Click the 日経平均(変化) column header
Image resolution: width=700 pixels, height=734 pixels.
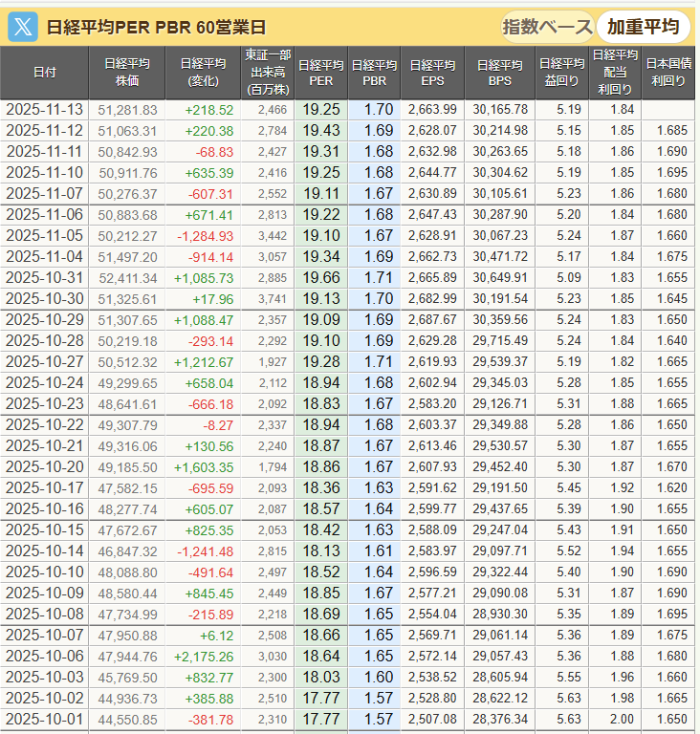[x=204, y=73]
